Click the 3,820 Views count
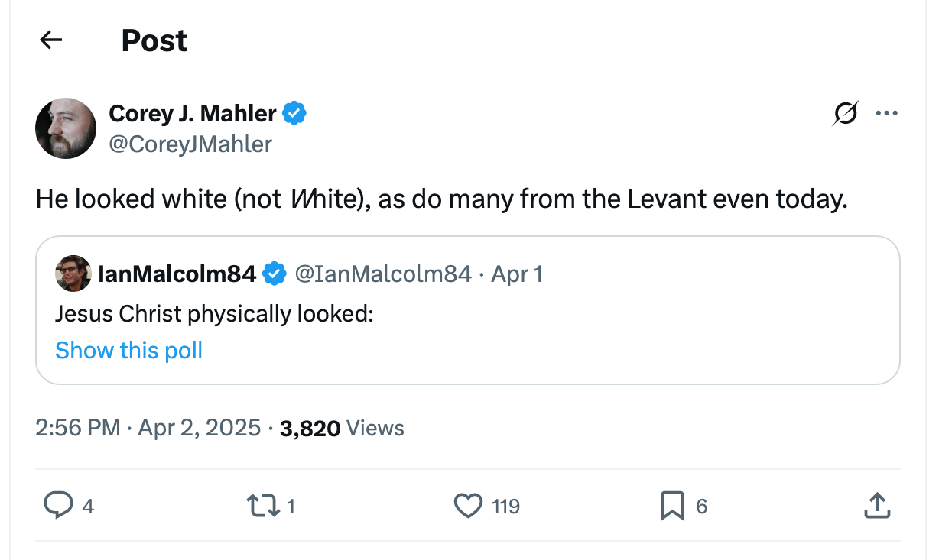Viewport: 939px width, 560px height. 342,428
